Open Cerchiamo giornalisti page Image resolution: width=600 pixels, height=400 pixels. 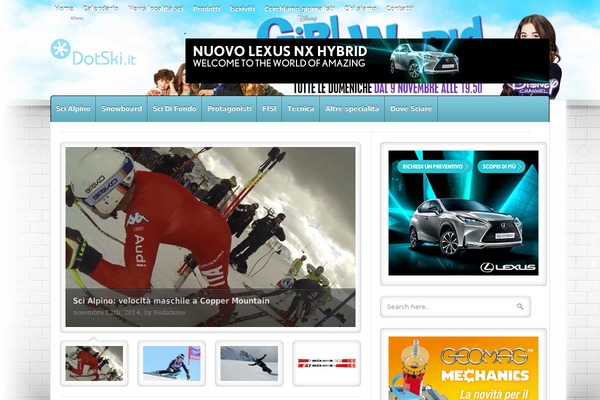[x=300, y=8]
